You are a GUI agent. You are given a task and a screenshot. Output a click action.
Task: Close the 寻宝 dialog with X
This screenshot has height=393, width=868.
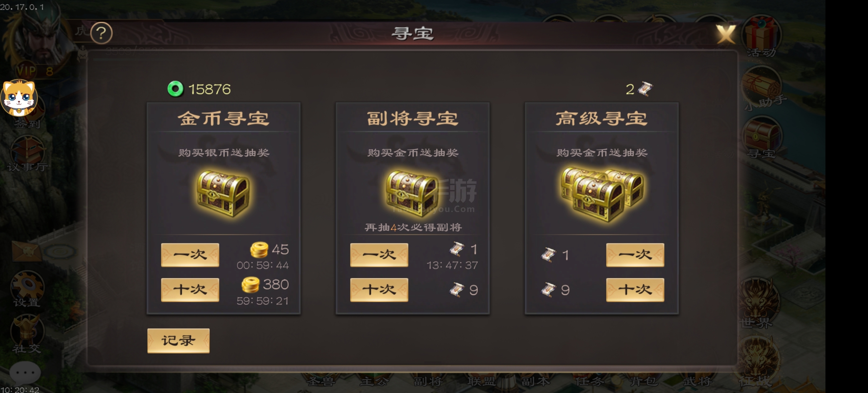(x=726, y=34)
